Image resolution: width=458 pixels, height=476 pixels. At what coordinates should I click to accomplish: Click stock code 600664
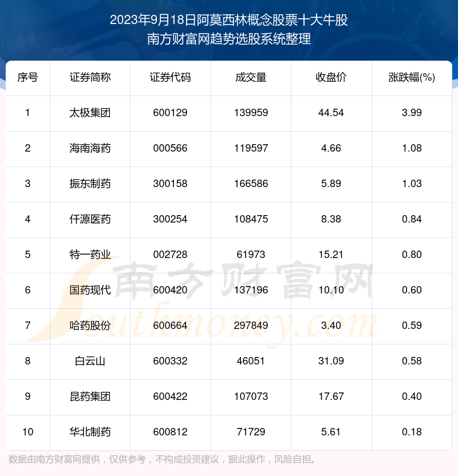click(x=170, y=326)
